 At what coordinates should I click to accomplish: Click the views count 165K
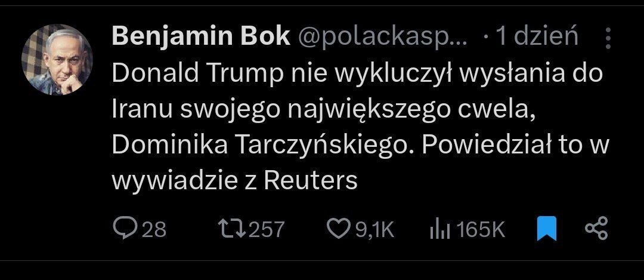click(x=482, y=229)
